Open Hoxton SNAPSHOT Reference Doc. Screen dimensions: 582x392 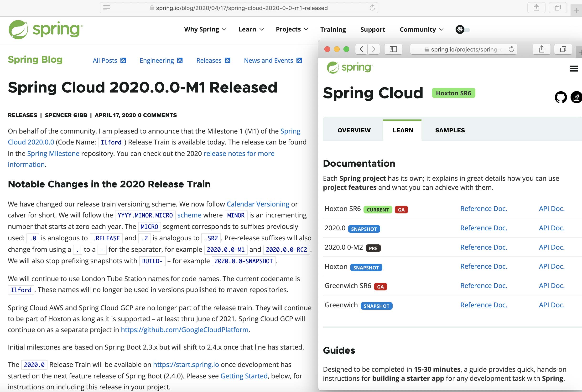tap(484, 266)
